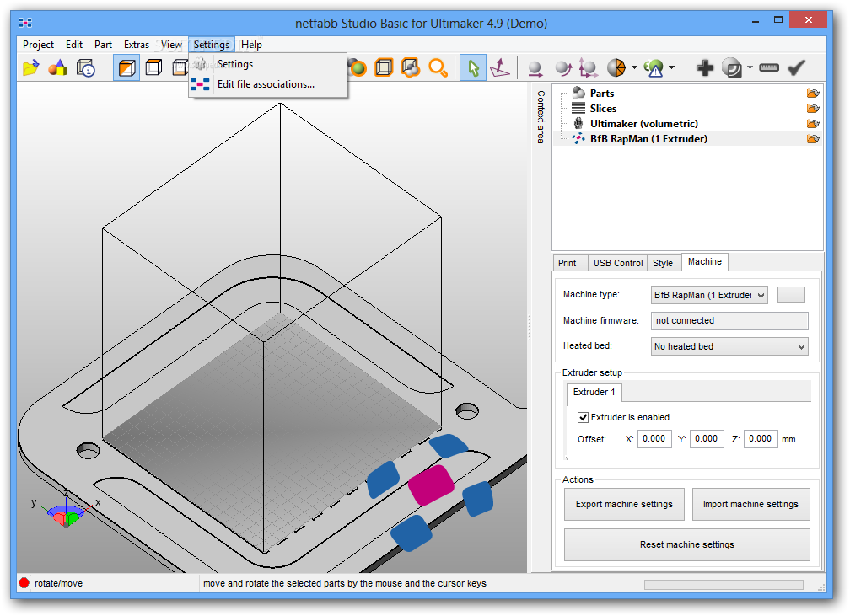Click the boolean operations icon
Viewport: 850px width, 616px height.
point(732,68)
